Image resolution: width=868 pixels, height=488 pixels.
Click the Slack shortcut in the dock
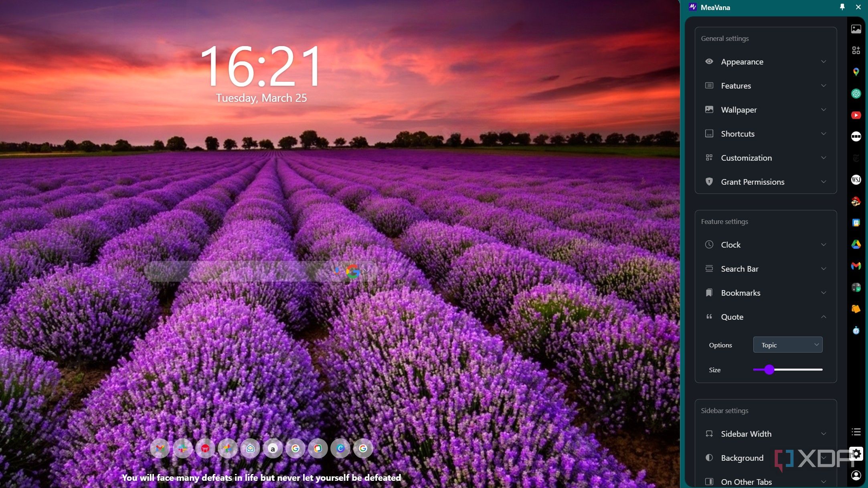click(183, 448)
